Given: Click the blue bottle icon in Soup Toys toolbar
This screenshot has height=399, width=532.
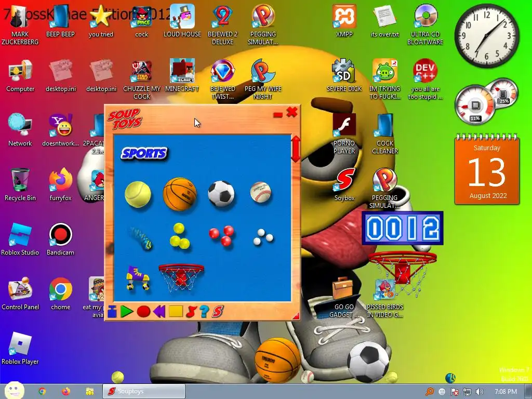Looking at the screenshot, I should 112,312.
